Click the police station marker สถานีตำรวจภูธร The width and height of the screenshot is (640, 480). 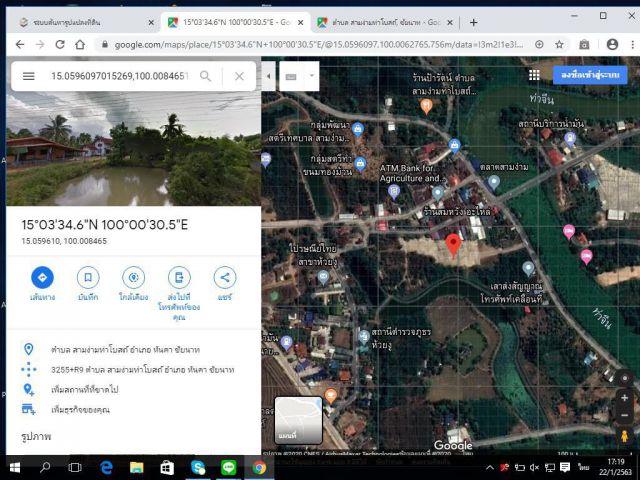click(x=364, y=336)
